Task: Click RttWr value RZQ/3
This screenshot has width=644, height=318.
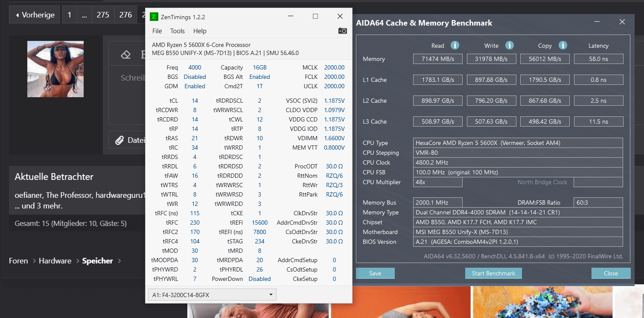Action: (x=334, y=185)
